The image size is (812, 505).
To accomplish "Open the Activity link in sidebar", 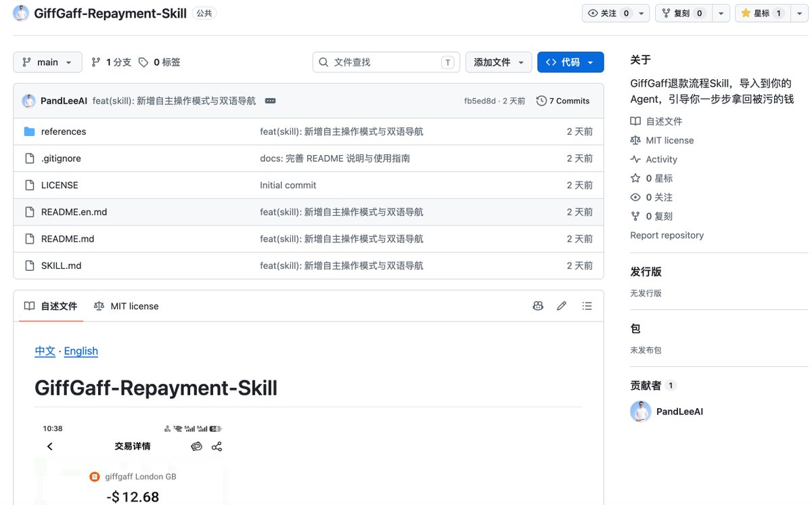I will (x=662, y=160).
